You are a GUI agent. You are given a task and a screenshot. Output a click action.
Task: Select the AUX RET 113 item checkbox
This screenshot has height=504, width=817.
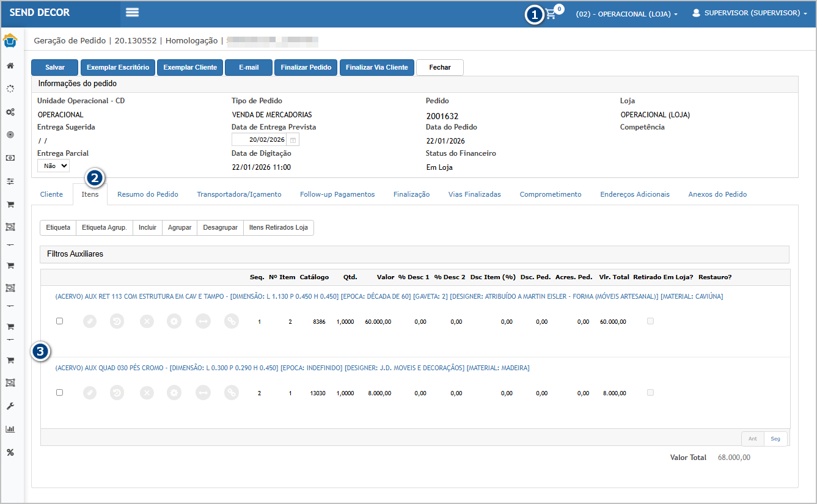click(59, 321)
